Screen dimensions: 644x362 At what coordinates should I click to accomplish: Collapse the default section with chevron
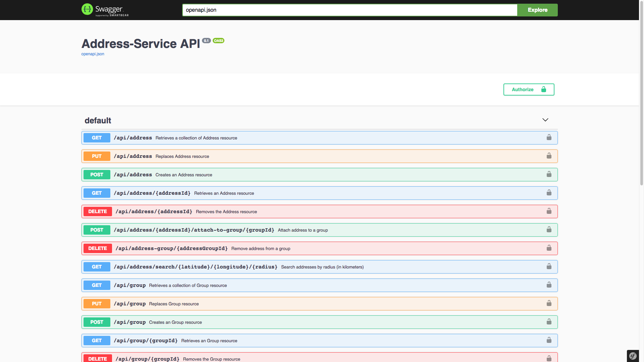coord(545,120)
